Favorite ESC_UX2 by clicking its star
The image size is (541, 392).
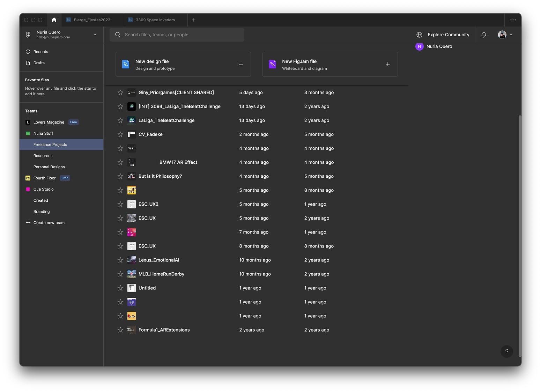pyautogui.click(x=120, y=204)
